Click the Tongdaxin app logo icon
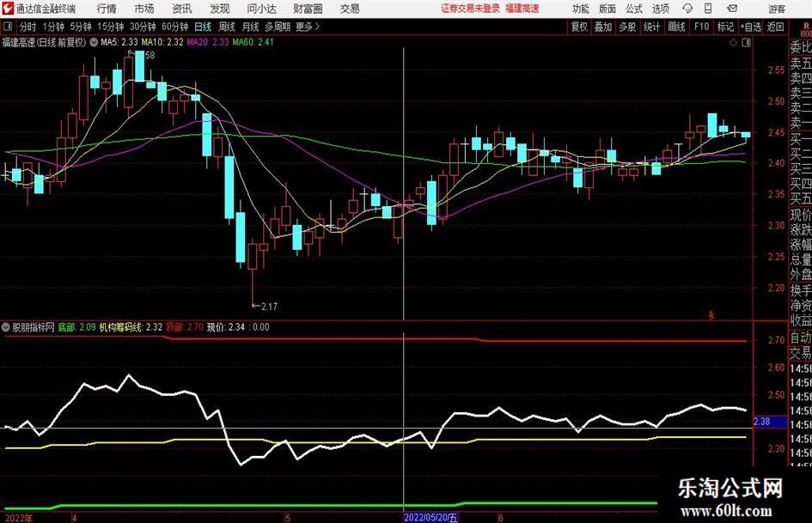812x523 pixels. tap(8, 9)
